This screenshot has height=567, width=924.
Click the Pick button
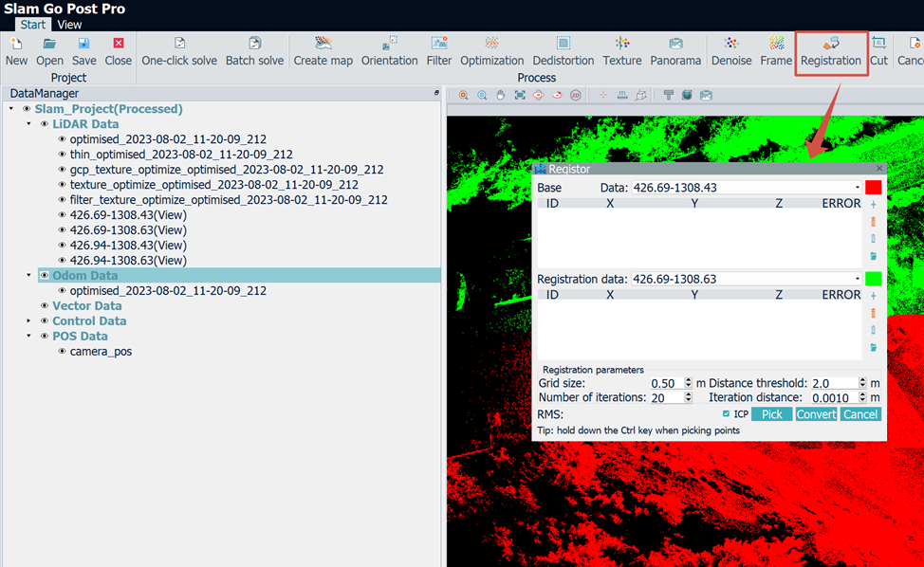point(771,414)
